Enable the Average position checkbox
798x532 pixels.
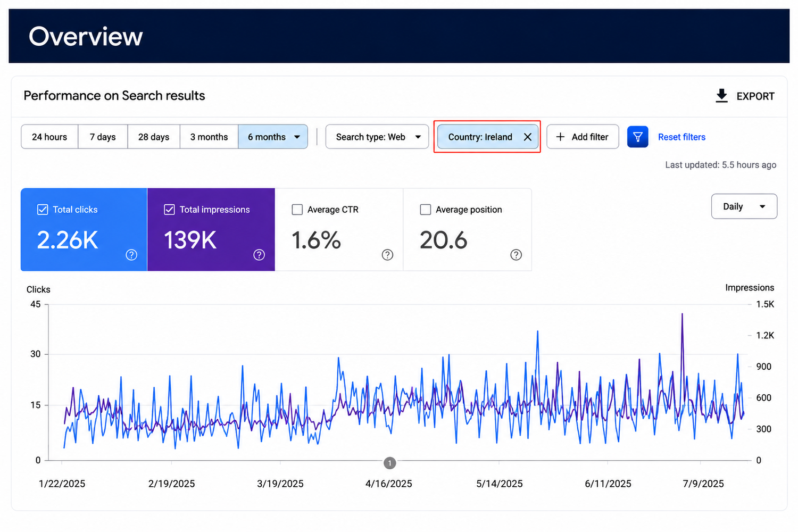click(426, 210)
